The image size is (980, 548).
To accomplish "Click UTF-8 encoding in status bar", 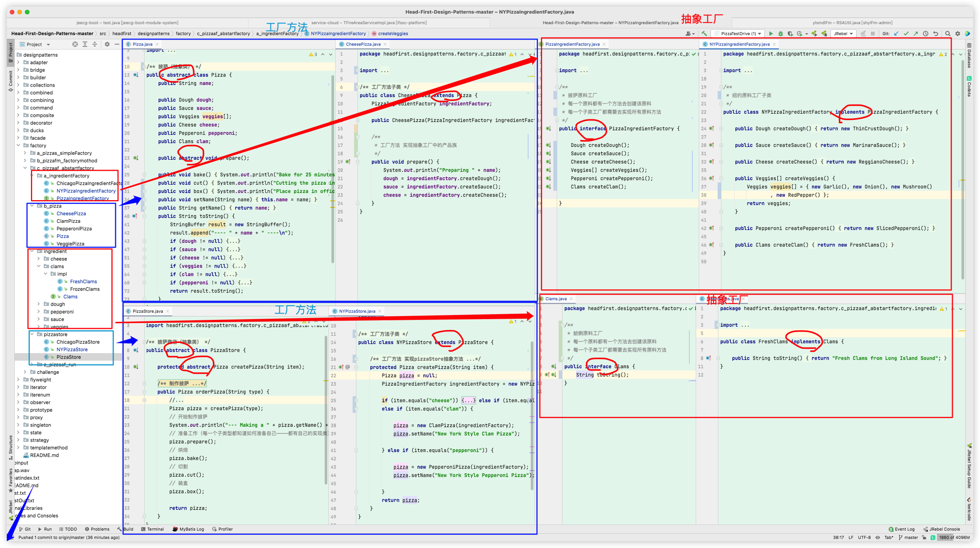I will coord(864,537).
